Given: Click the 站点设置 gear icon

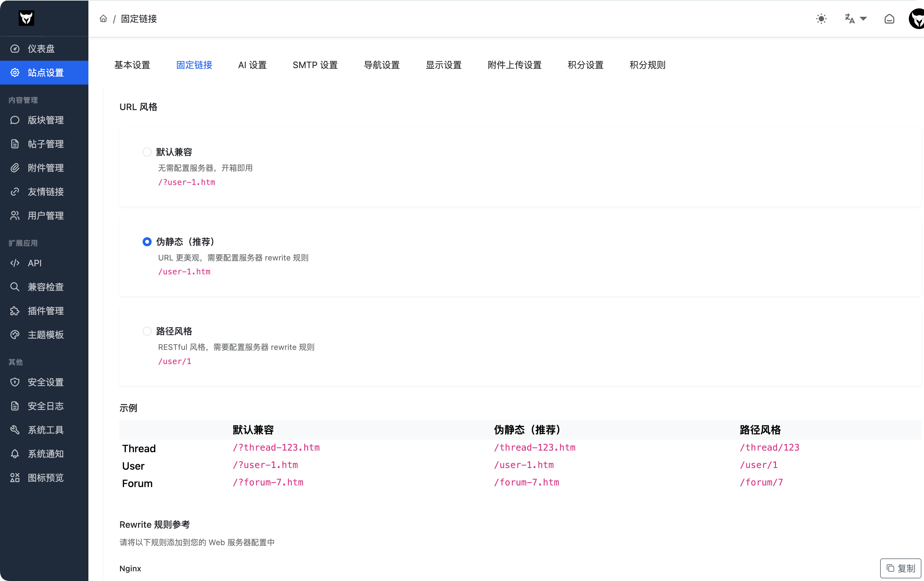Looking at the screenshot, I should point(15,73).
